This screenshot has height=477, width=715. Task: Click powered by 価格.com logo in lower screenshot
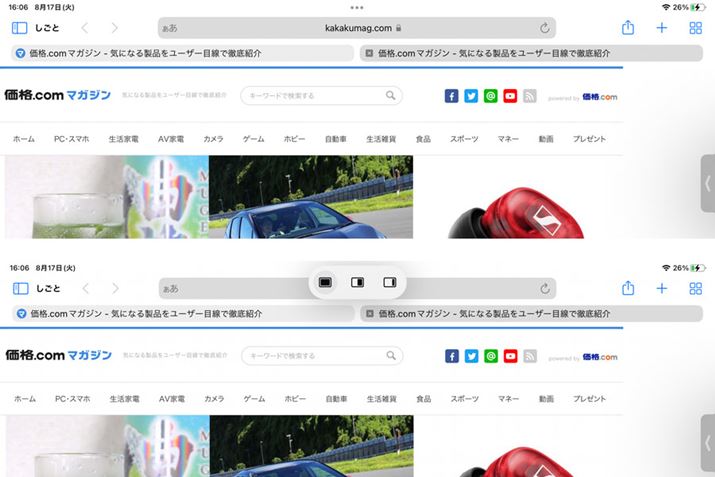pos(583,357)
